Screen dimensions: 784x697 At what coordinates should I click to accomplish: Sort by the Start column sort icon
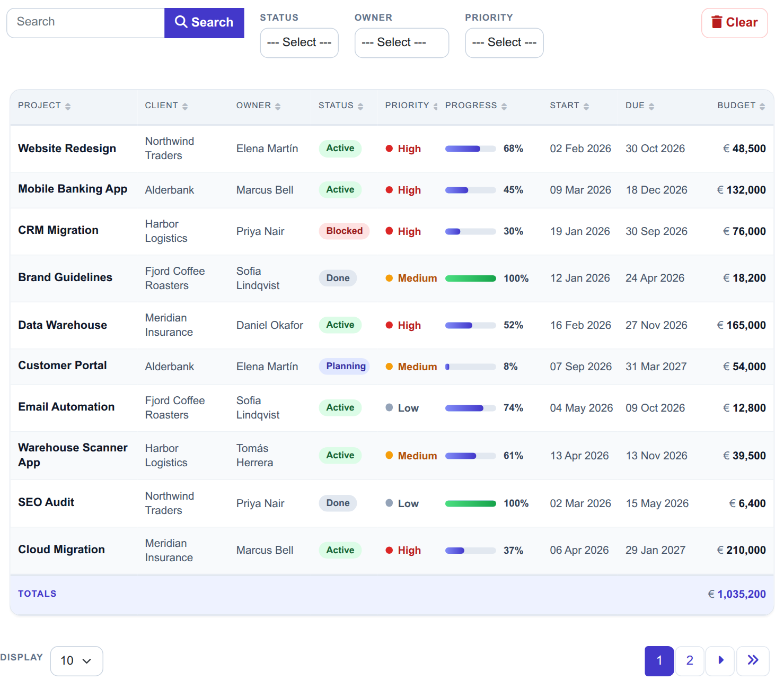(x=586, y=107)
